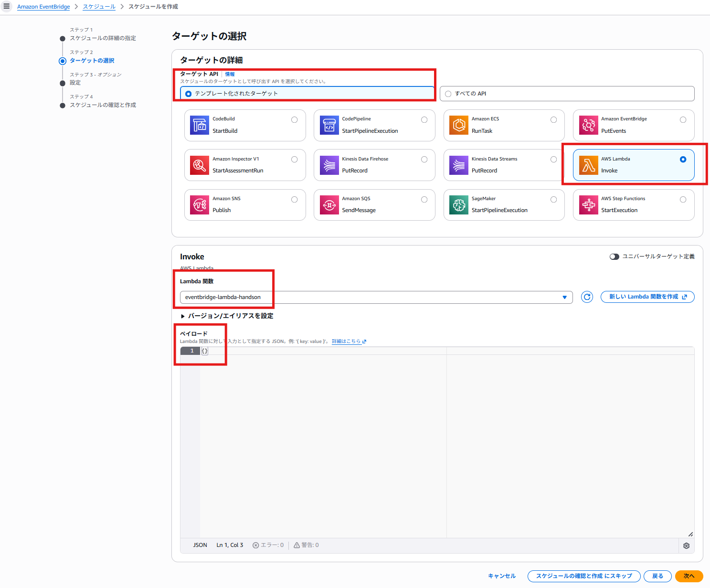Go to step 4 review and create
710x588 pixels.
[x=103, y=105]
